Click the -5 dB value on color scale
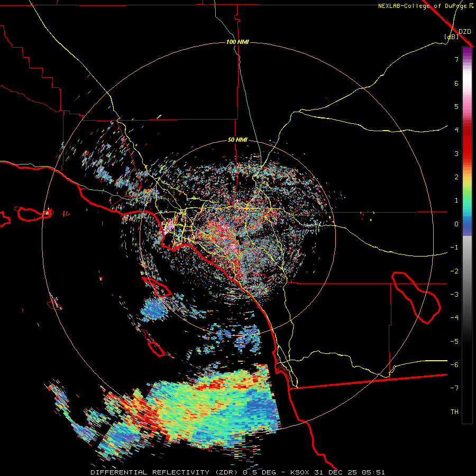This screenshot has height=476, width=476. coord(454,342)
